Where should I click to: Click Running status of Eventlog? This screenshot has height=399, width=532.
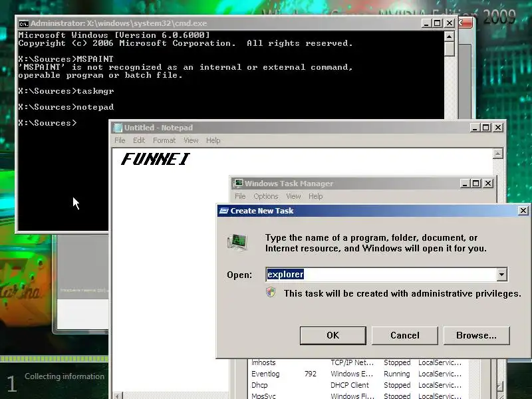[396, 374]
